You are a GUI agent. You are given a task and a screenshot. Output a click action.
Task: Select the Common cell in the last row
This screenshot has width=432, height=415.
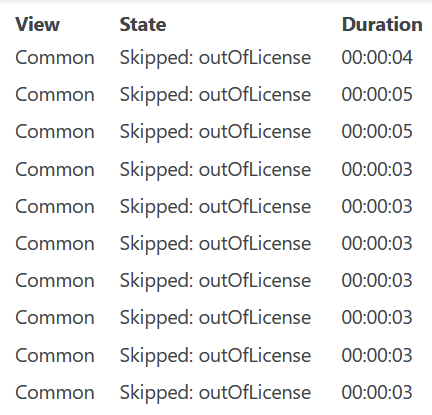(55, 392)
